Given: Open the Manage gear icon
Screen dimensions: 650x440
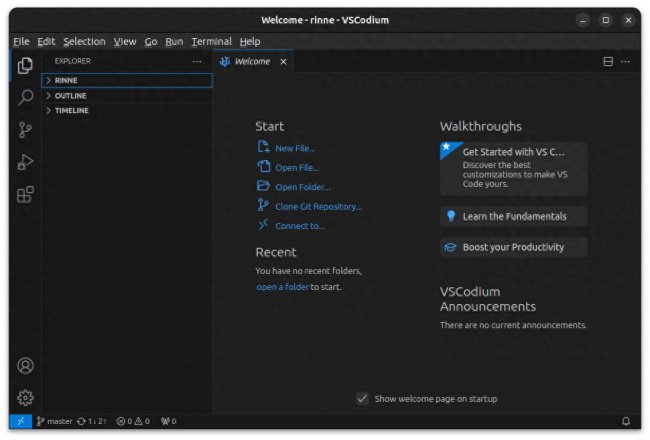Looking at the screenshot, I should click(25, 398).
